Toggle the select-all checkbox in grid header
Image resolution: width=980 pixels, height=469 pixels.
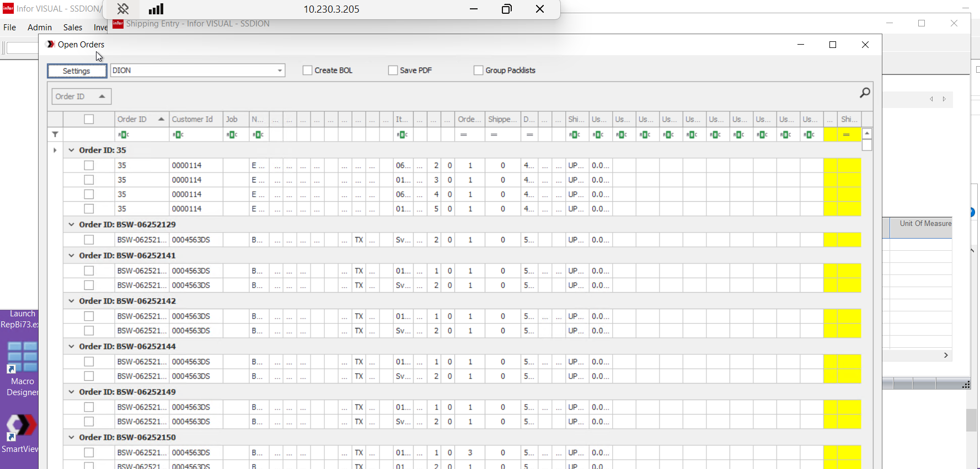tap(89, 119)
